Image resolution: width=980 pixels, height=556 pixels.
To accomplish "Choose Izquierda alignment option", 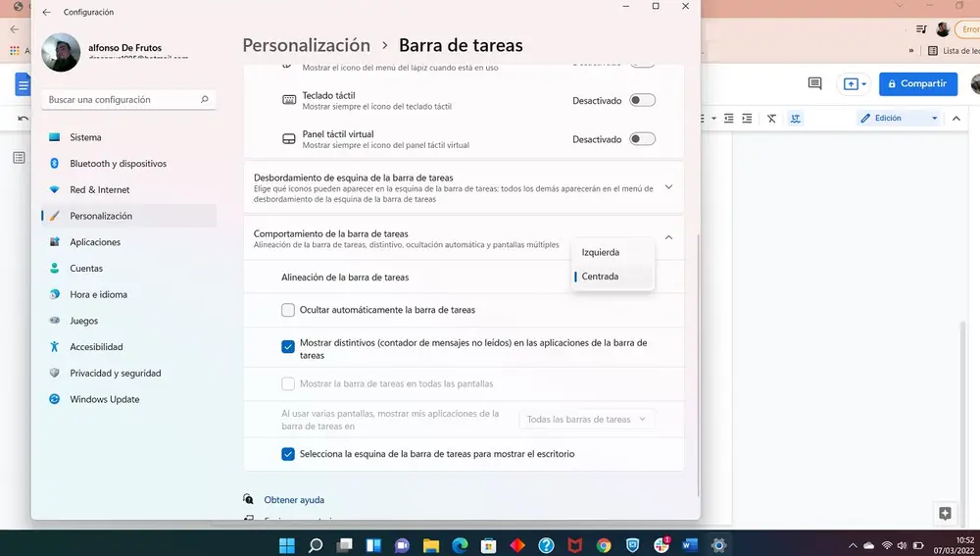I will pyautogui.click(x=612, y=252).
